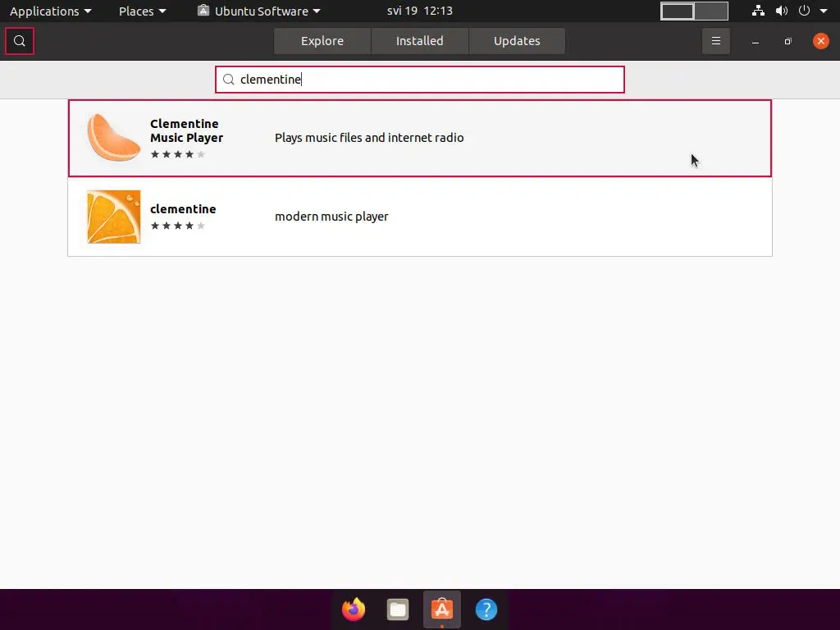Restore the Ubuntu Software window size
The height and width of the screenshot is (630, 840).
click(788, 41)
